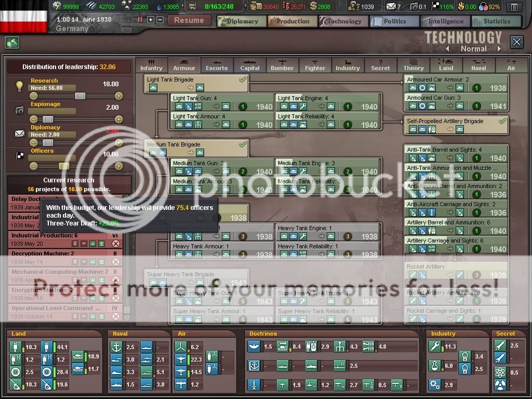This screenshot has height=399, width=532.
Task: Increase Research leadership with plus button
Action: pyautogui.click(x=119, y=96)
